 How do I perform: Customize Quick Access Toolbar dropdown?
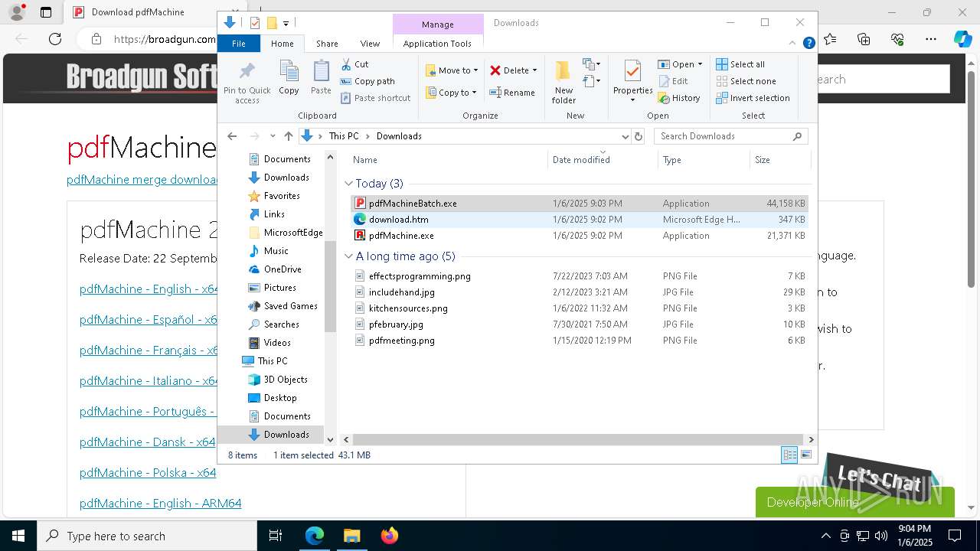point(286,23)
